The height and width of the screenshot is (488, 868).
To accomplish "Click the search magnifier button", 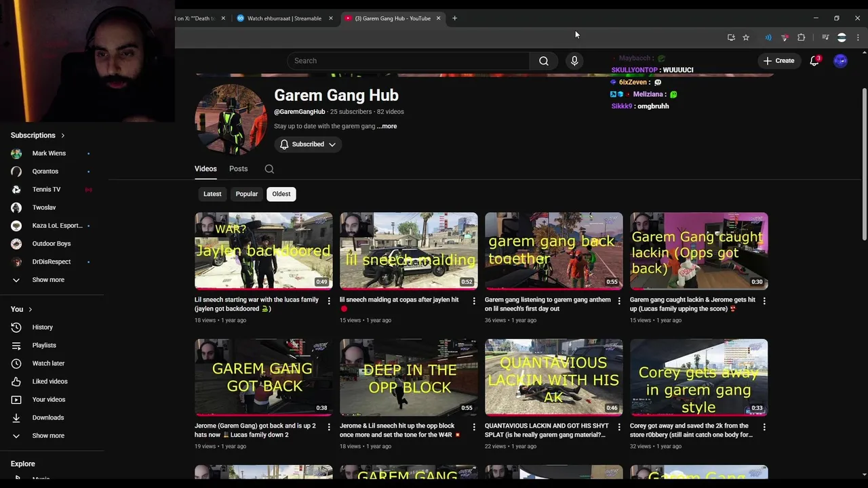I will pyautogui.click(x=544, y=61).
